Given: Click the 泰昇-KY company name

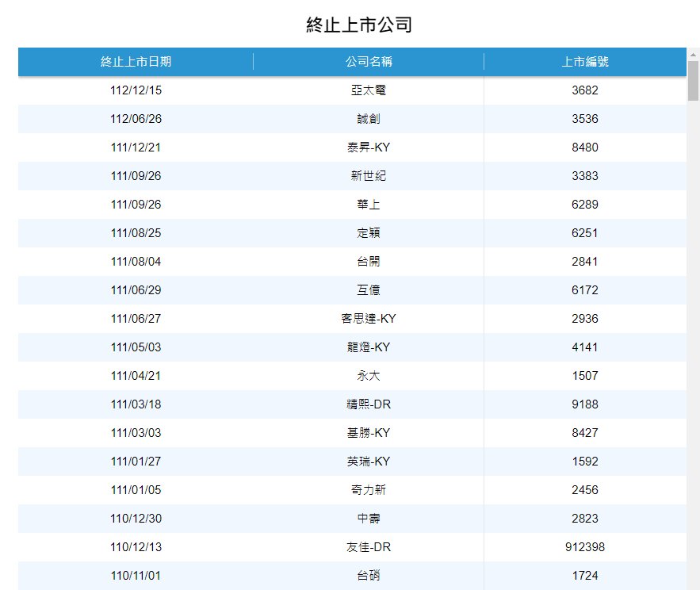Looking at the screenshot, I should (369, 147).
